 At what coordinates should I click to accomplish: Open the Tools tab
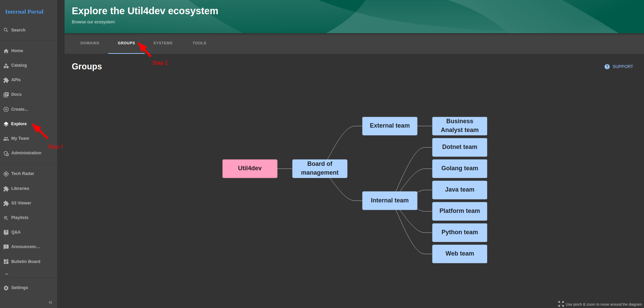(199, 43)
